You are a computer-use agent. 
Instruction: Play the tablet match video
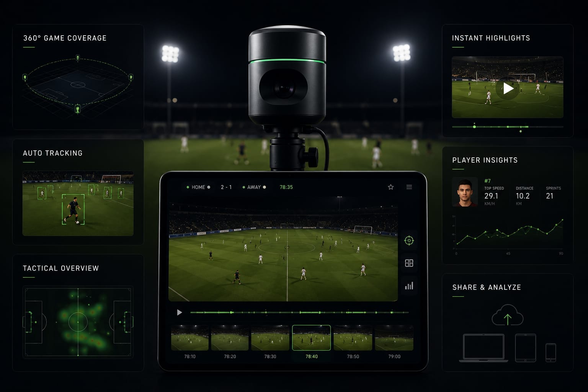click(x=180, y=312)
